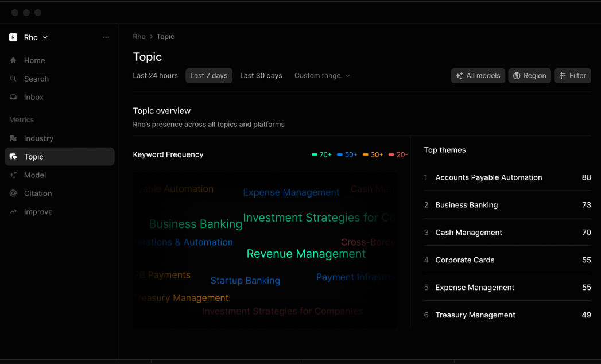Screen dimensions: 601x364
Task: Click the Home house icon
Action: (x=13, y=60)
